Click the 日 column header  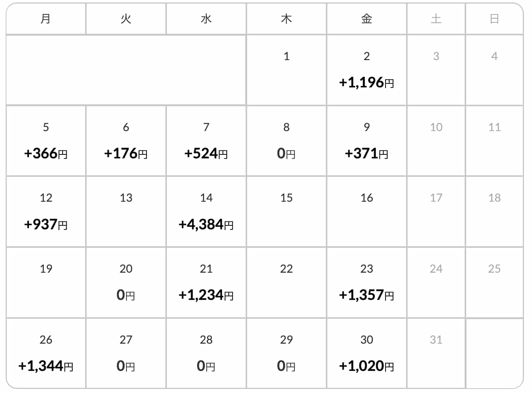[494, 19]
